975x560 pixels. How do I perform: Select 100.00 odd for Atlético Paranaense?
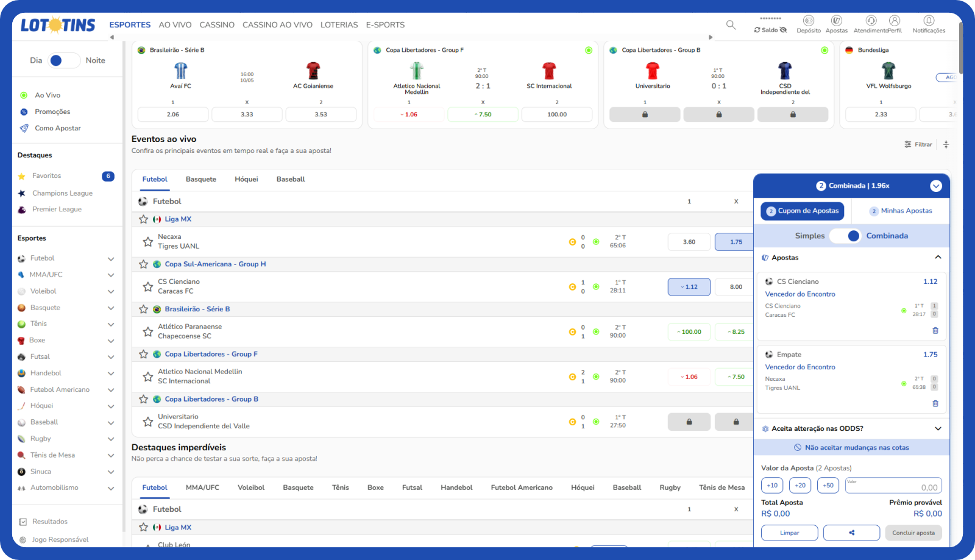pos(689,332)
